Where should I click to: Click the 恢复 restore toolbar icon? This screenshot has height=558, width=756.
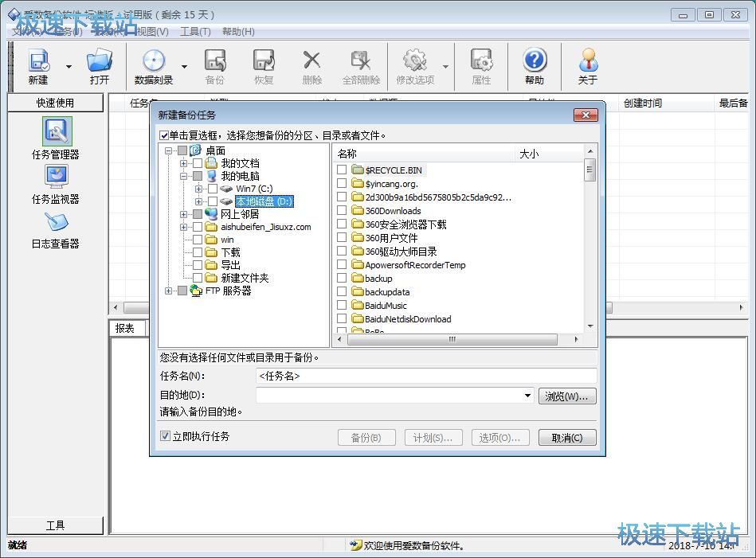coord(264,60)
